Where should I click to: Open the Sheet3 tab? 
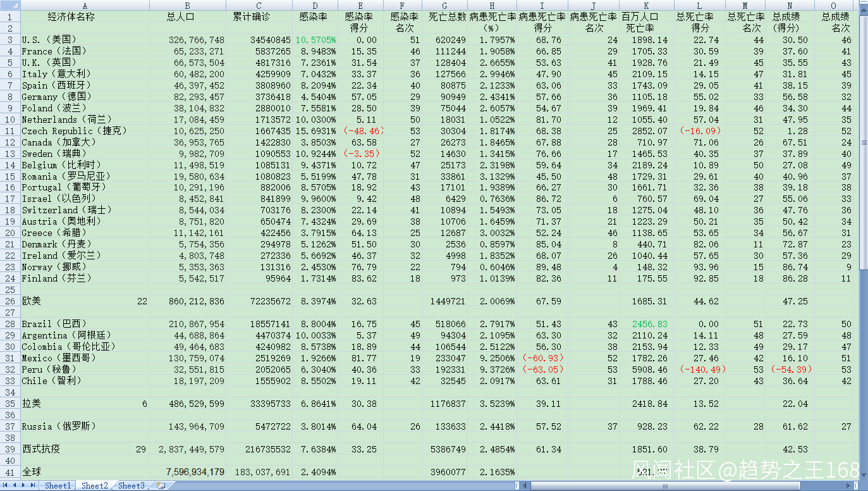(131, 485)
